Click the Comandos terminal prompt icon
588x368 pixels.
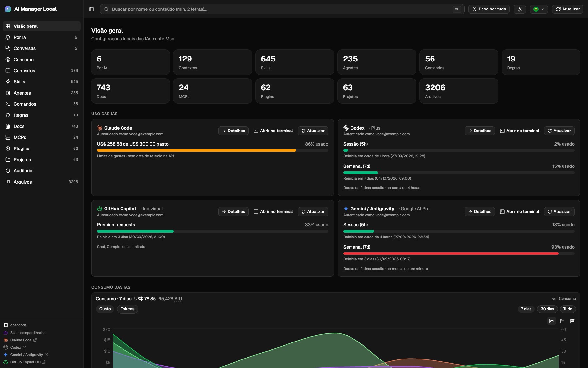tap(8, 104)
